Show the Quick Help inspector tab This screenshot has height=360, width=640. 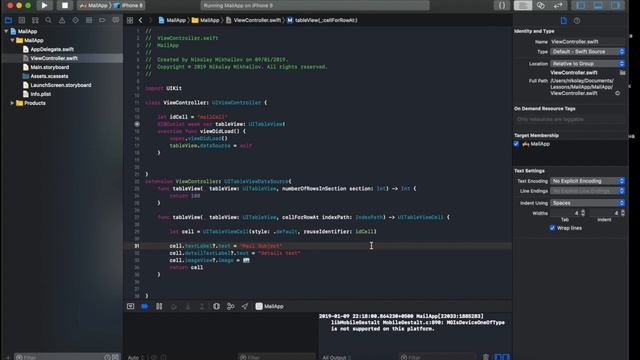coord(577,20)
